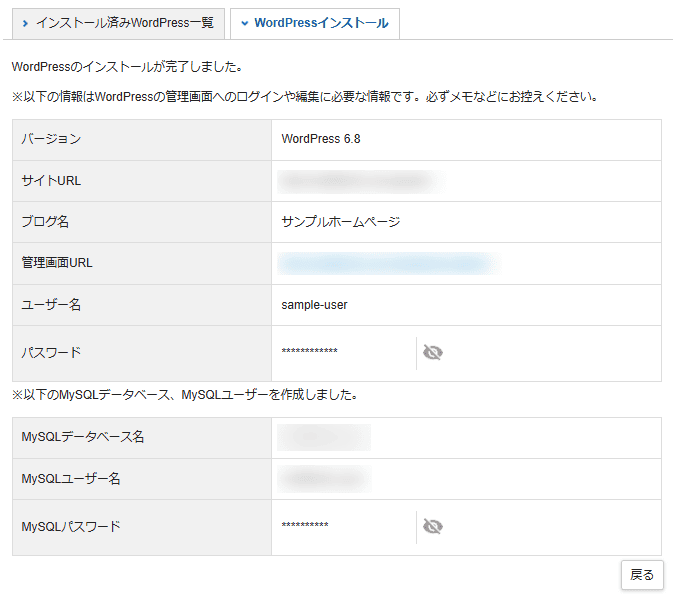Select the sample-user username value
This screenshot has height=604, width=680.
[x=314, y=305]
